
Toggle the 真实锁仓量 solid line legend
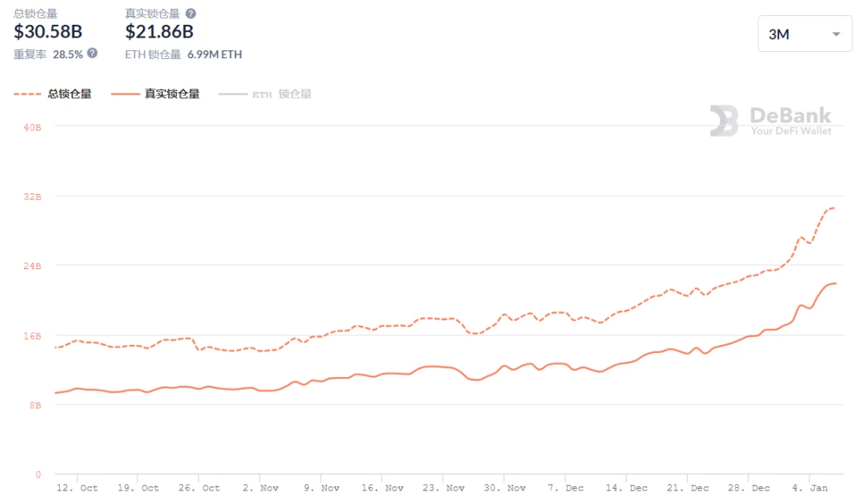pos(155,94)
